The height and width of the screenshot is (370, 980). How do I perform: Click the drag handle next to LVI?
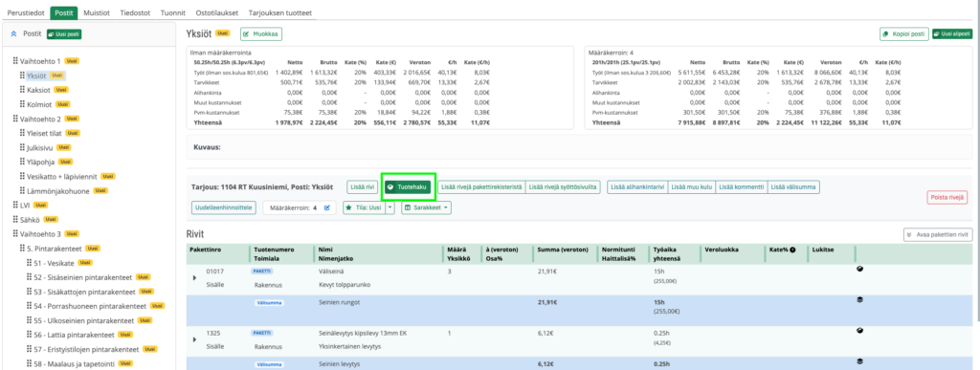15,205
